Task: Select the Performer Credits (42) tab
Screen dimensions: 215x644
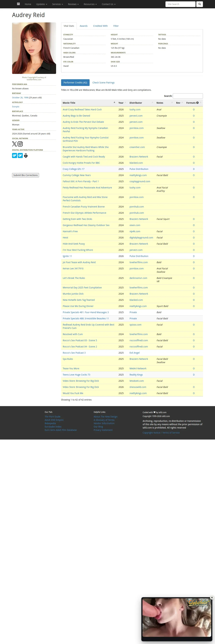Action: tap(75, 82)
